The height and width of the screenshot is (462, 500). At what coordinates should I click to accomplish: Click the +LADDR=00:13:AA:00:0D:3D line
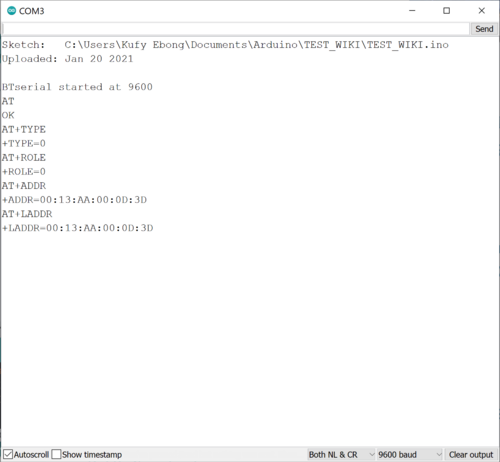pyautogui.click(x=78, y=228)
